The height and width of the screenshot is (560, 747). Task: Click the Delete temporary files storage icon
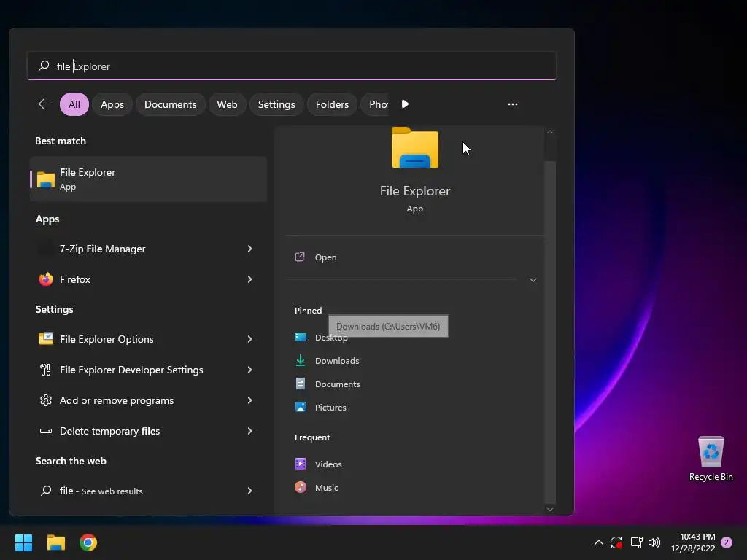pyautogui.click(x=46, y=431)
